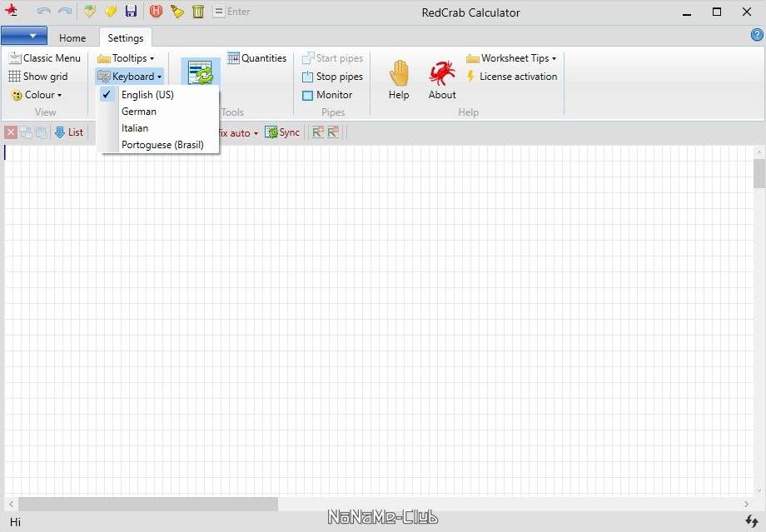Screen dimensions: 766x532
Task: Pick Portoguese (Brasil) keyboard layout
Action: 158,145
